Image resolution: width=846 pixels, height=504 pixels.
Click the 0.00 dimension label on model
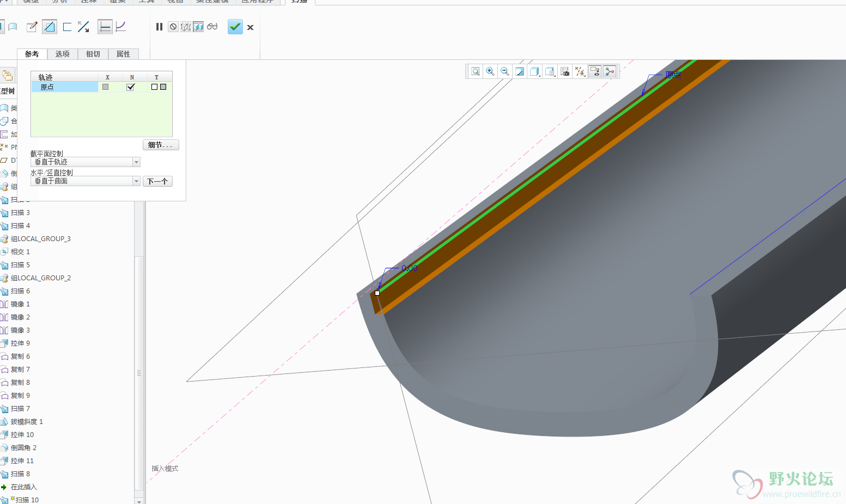point(410,268)
